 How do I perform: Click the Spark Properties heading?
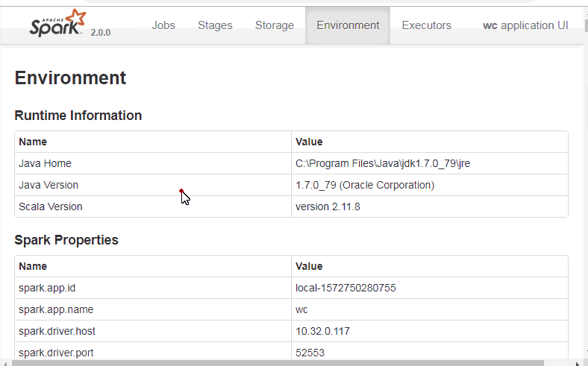(66, 240)
